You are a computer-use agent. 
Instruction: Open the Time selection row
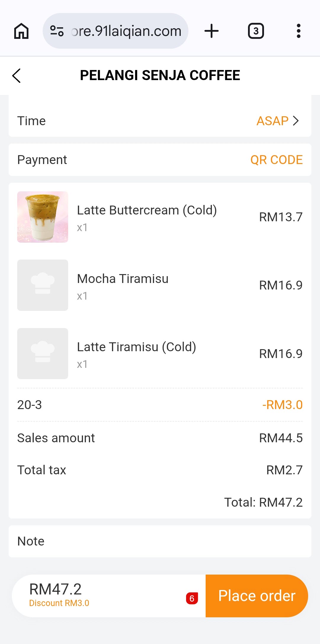pos(160,121)
